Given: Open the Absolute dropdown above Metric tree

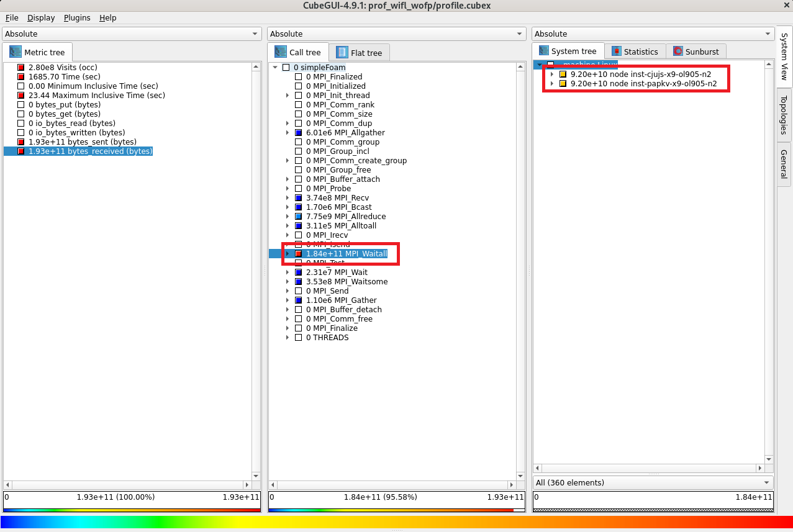Looking at the screenshot, I should click(x=132, y=34).
